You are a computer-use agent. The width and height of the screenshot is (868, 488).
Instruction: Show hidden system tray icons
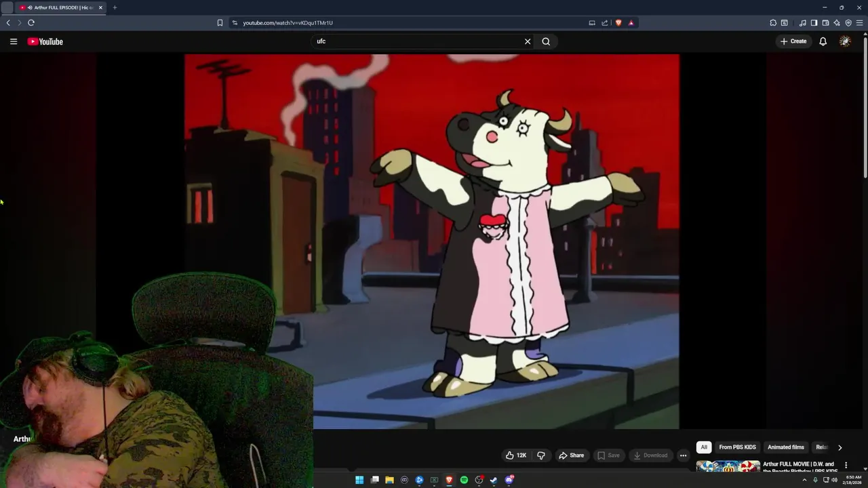(x=804, y=480)
